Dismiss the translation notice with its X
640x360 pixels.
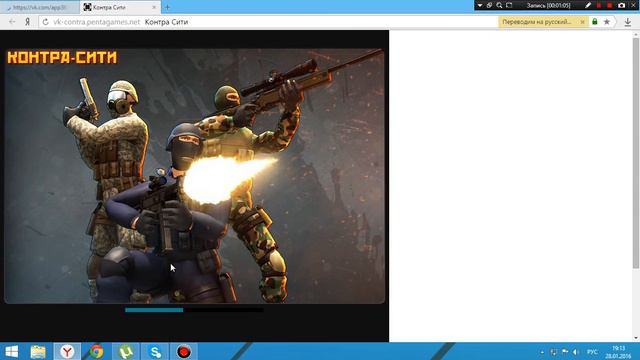click(x=582, y=22)
